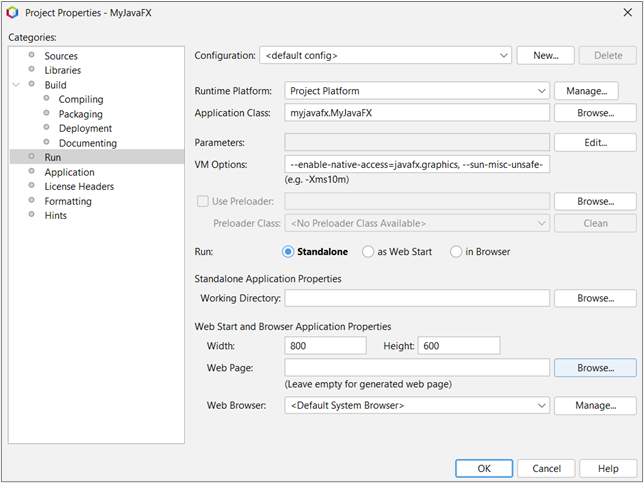The image size is (644, 483).
Task: Open the Packaging category
Action: [x=80, y=114]
